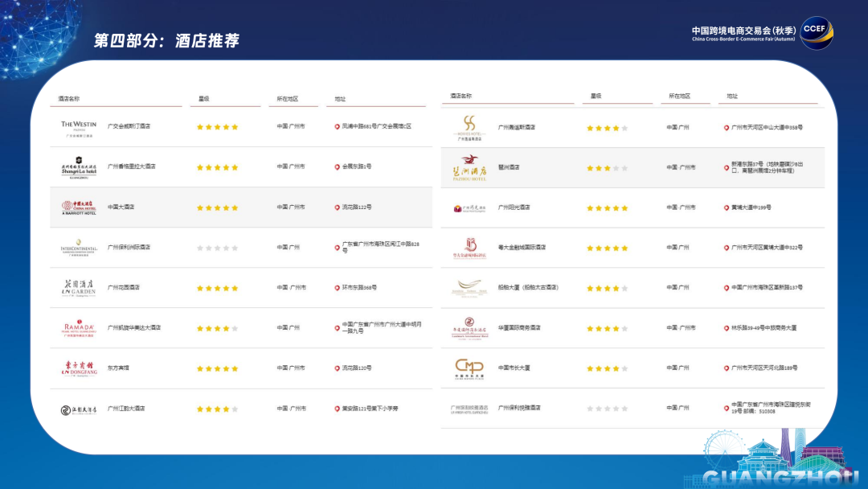Click the hotel name 广州保利悦雅酒店
Viewport: 868px width, 489px height.
tap(518, 408)
